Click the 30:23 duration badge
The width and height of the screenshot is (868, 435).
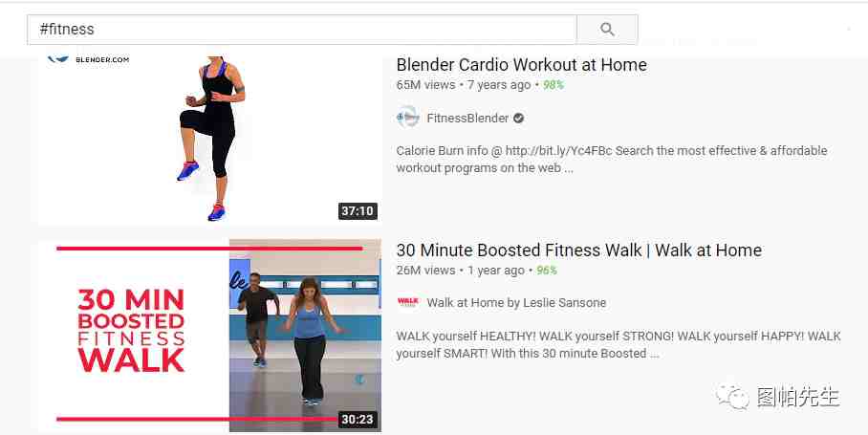click(x=358, y=419)
